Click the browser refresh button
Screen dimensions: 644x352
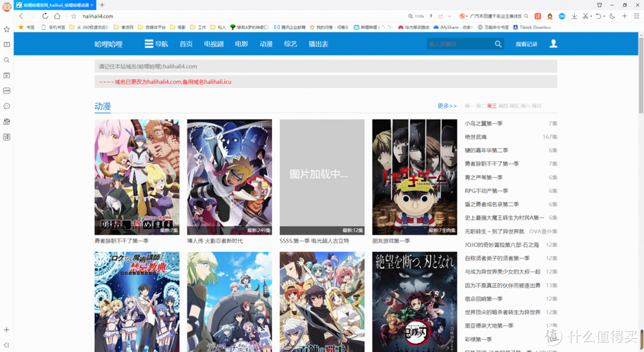(x=44, y=16)
